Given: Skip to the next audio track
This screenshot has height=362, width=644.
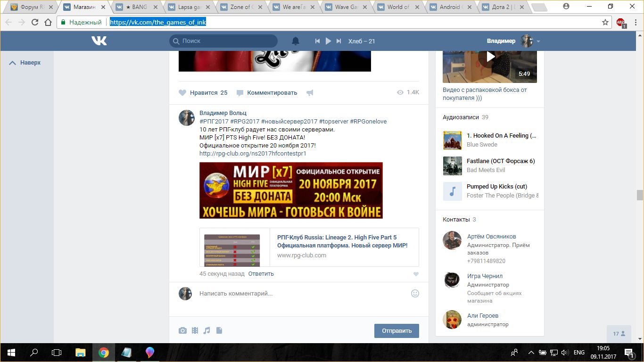Looking at the screenshot, I should point(339,41).
